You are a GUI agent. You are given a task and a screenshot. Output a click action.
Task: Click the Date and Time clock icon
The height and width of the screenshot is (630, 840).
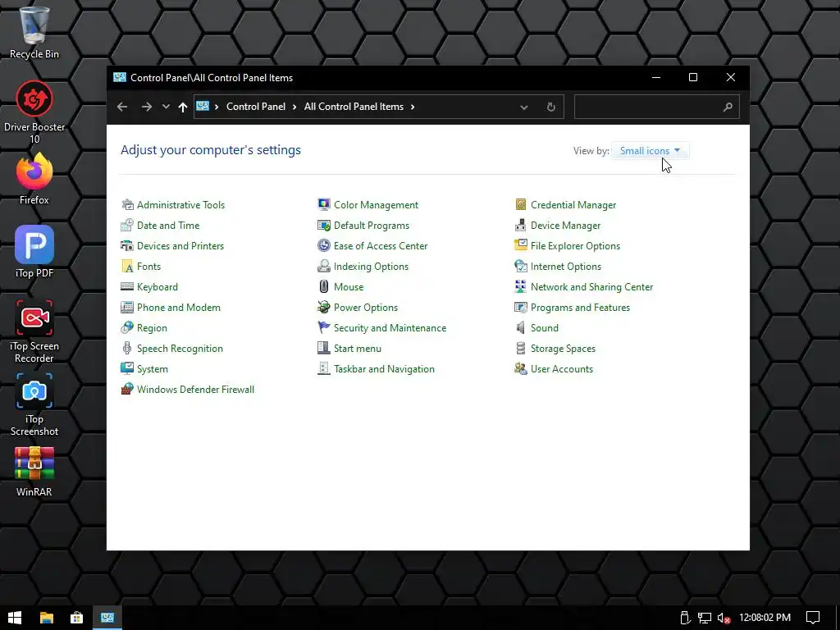(x=127, y=225)
